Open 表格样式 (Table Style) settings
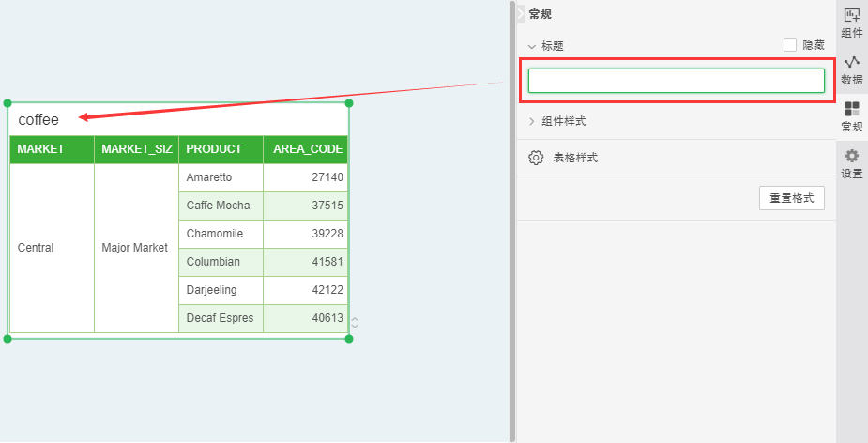 coord(575,158)
